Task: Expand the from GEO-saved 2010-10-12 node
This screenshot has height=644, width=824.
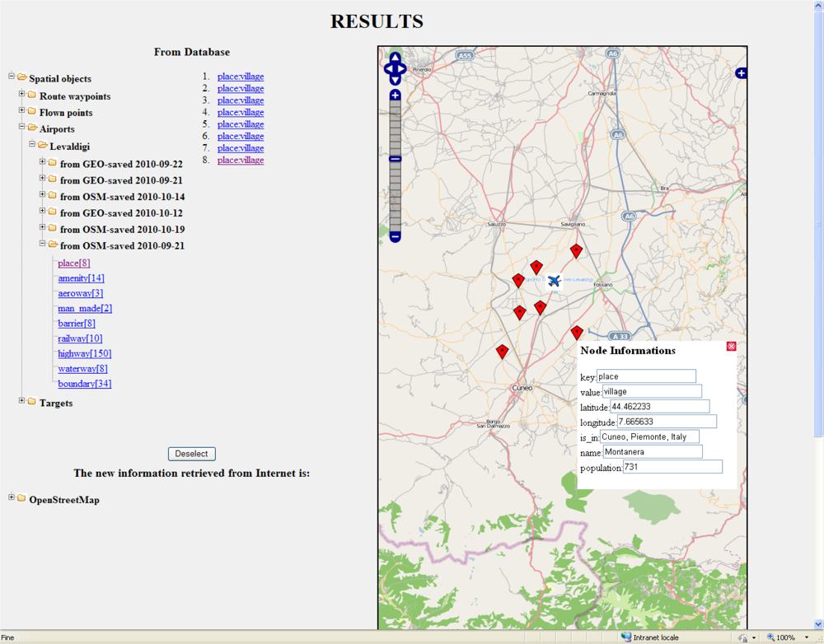Action: click(43, 211)
